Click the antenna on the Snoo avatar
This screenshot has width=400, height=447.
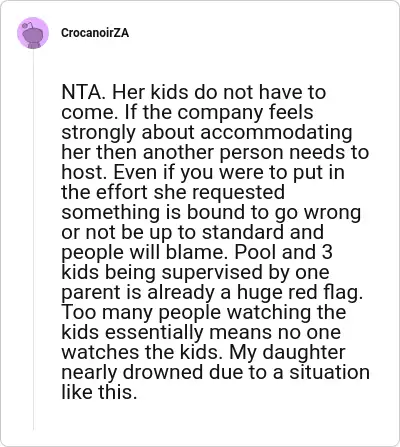(27, 26)
